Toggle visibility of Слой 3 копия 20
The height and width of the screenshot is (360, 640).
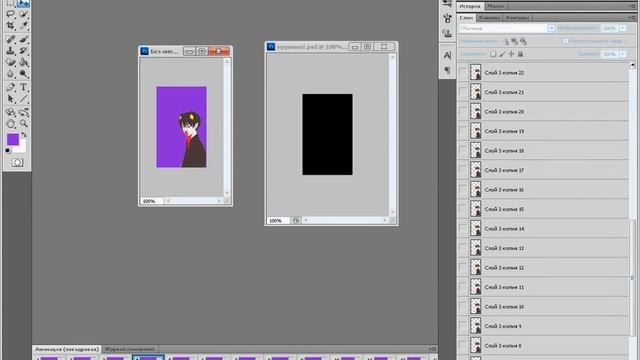pos(462,111)
